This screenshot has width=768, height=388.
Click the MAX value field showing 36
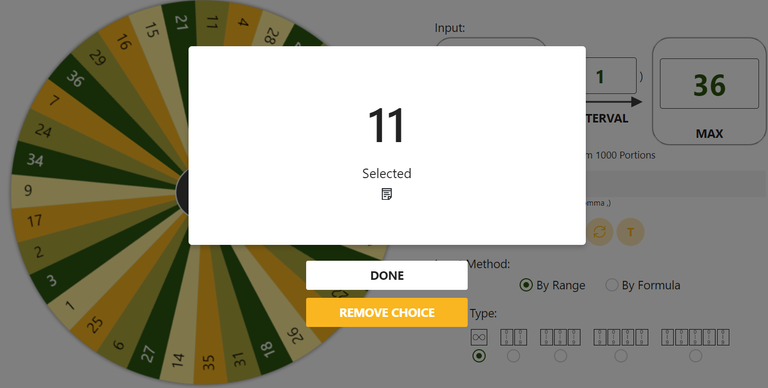pyautogui.click(x=709, y=84)
